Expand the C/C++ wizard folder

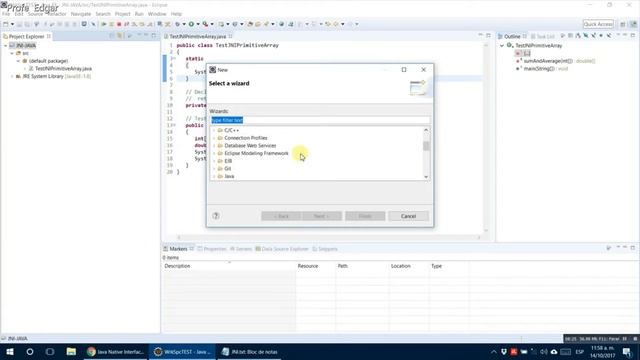[x=214, y=130]
